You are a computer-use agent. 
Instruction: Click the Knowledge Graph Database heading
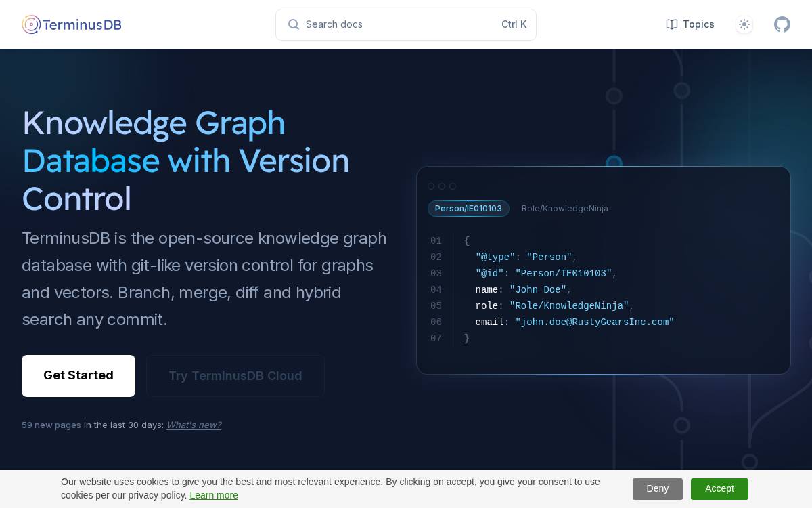click(186, 161)
